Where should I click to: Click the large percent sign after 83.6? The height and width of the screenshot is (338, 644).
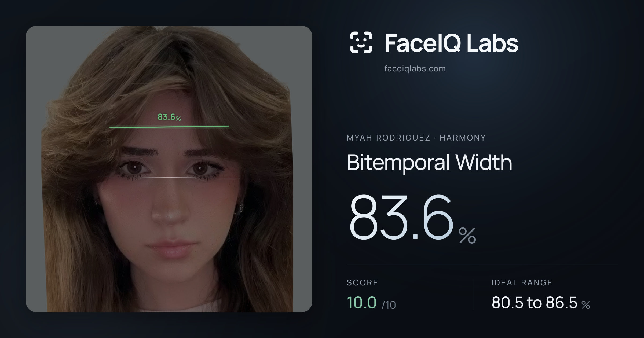(x=467, y=235)
